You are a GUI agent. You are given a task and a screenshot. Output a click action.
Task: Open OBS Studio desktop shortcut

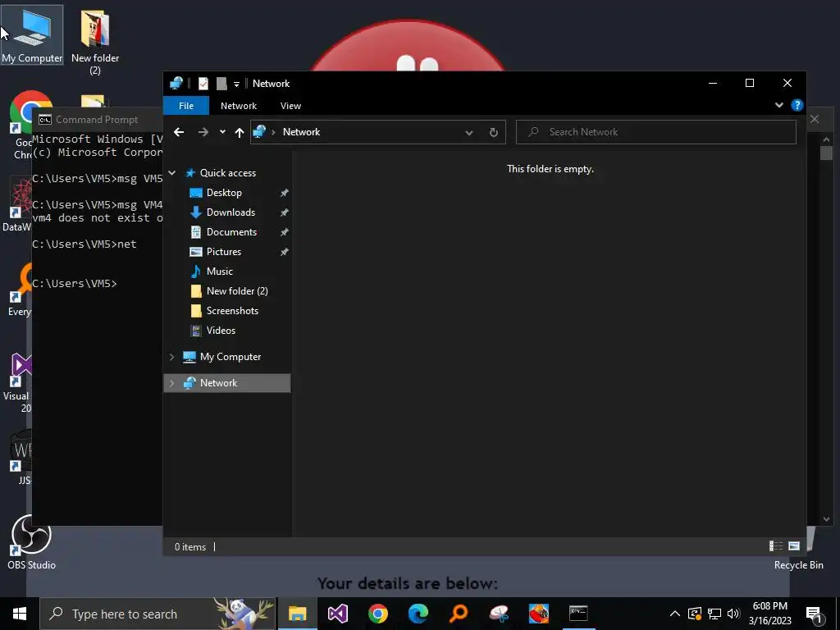(x=32, y=541)
